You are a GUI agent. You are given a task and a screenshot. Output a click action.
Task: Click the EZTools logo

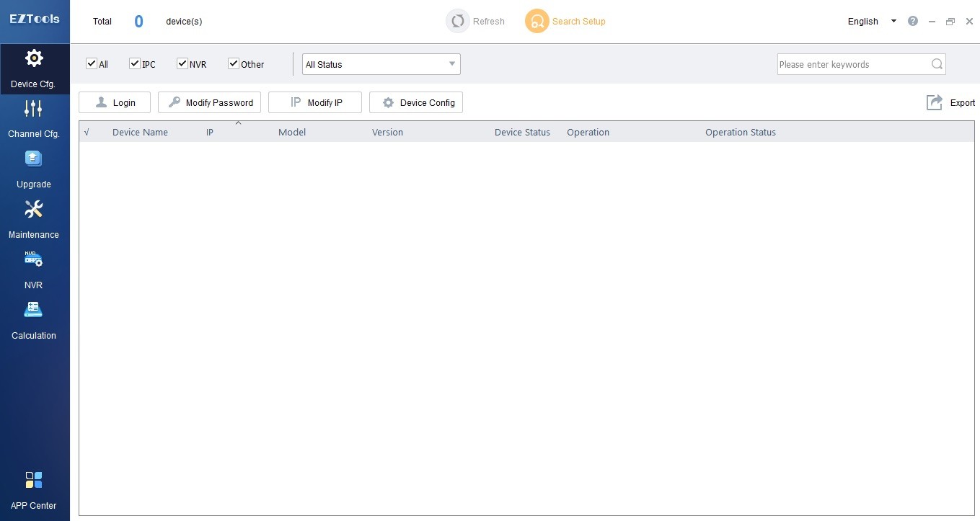(35, 19)
